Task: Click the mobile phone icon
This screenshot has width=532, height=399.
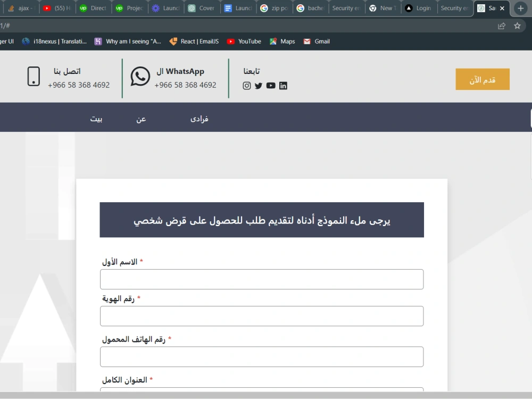Action: point(34,76)
